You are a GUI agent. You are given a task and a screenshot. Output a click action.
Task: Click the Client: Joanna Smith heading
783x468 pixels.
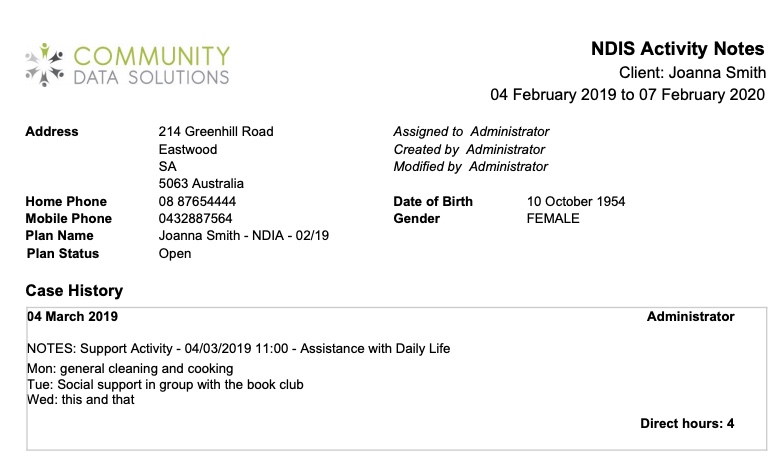[x=692, y=72]
